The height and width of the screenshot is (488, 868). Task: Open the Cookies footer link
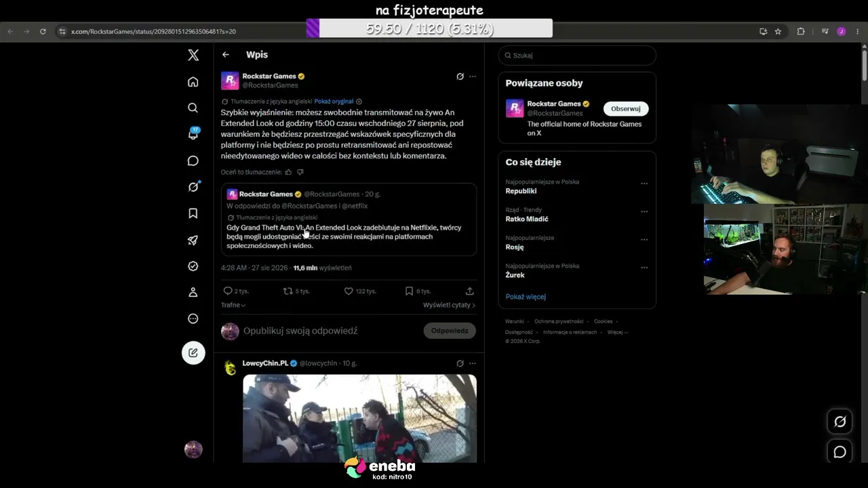coord(604,321)
